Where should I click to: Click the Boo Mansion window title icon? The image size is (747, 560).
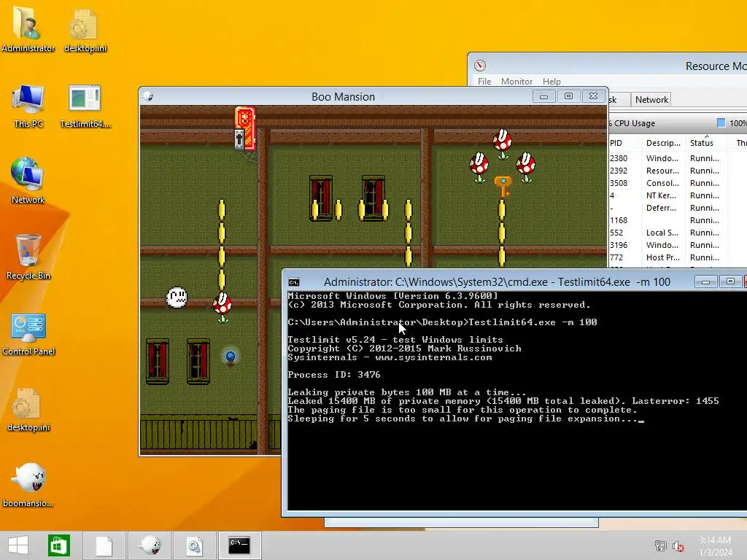point(148,97)
